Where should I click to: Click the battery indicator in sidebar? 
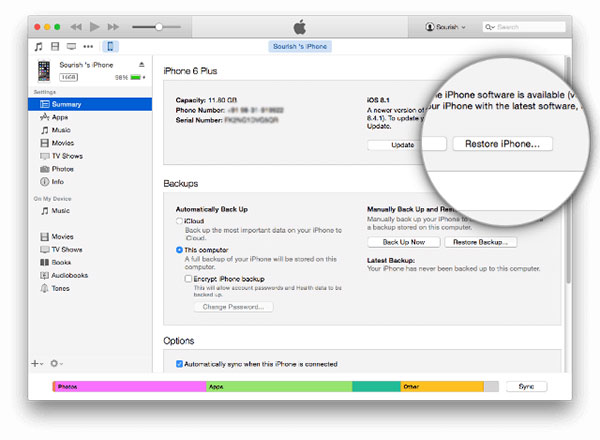pos(135,77)
